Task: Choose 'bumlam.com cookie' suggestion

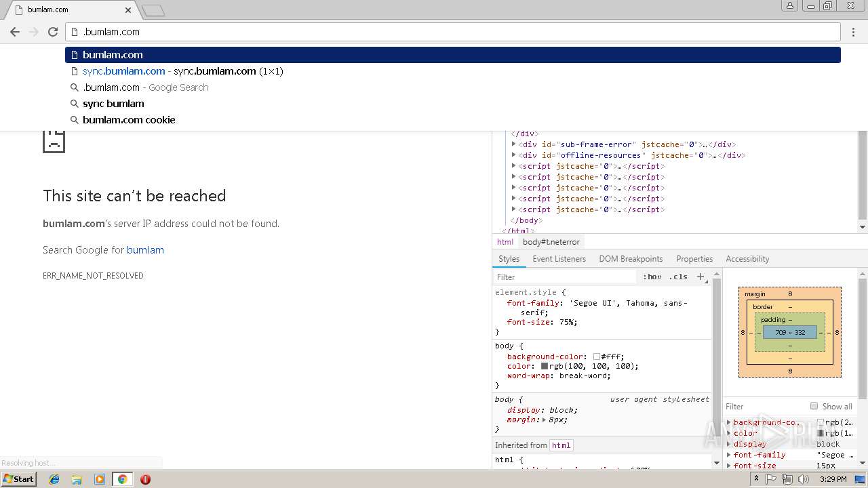Action: coord(453,120)
